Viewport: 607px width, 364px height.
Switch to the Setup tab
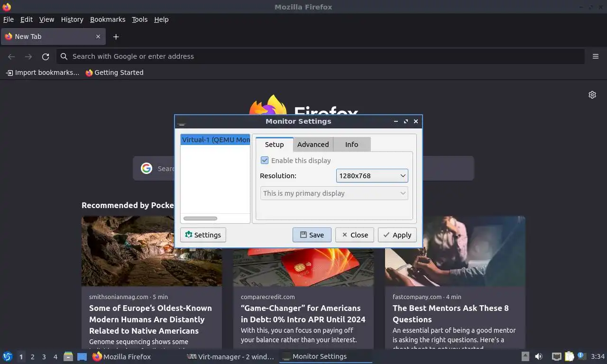pyautogui.click(x=274, y=145)
